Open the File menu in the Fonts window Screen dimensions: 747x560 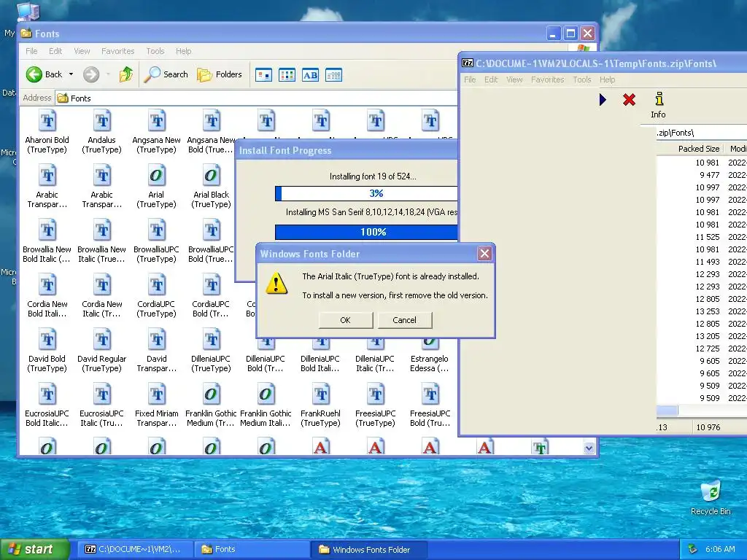[x=31, y=51]
